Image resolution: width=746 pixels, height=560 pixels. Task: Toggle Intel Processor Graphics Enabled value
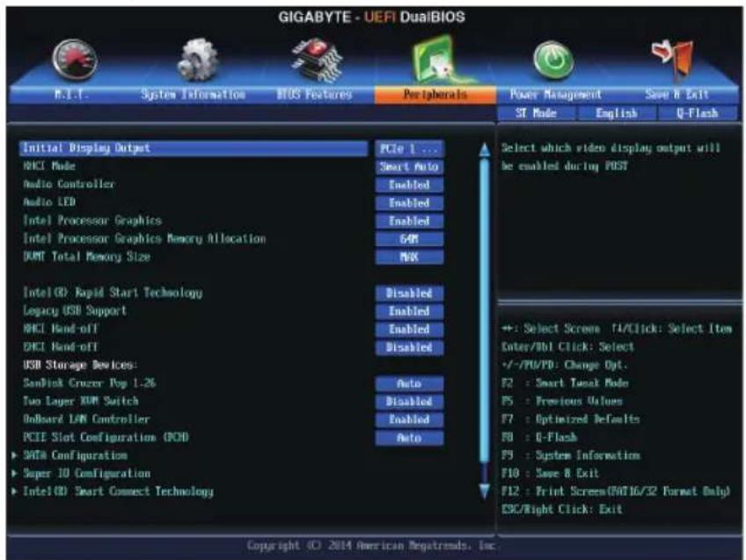click(409, 221)
